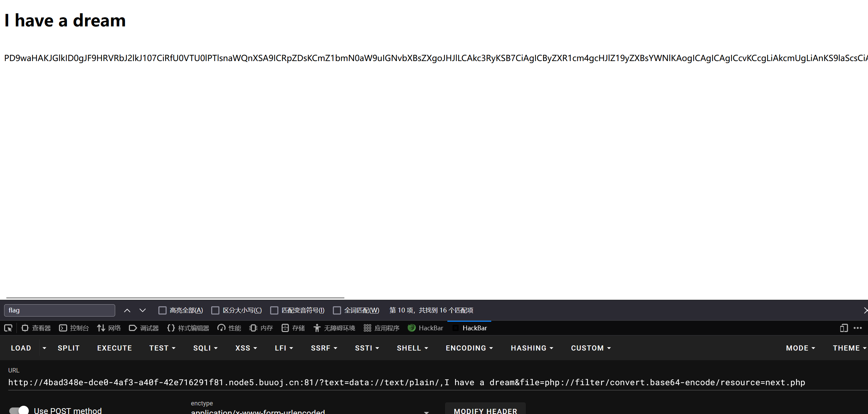Open the Style Editor (样式编辑器) panel
868x414 pixels.
click(188, 328)
